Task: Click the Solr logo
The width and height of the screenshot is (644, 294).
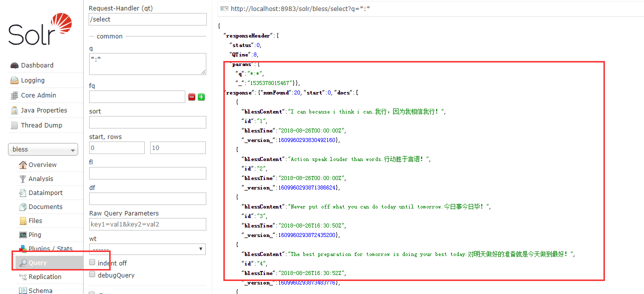Action: (40, 29)
